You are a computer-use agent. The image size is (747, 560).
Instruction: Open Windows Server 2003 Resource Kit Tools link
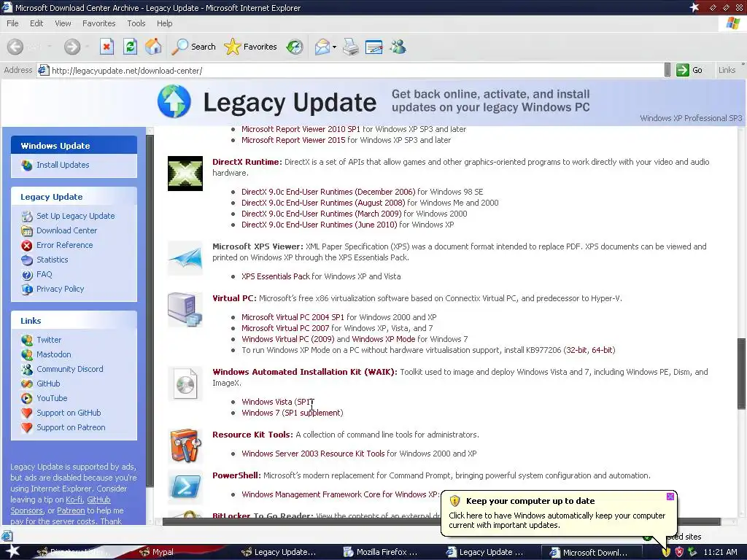pyautogui.click(x=313, y=454)
